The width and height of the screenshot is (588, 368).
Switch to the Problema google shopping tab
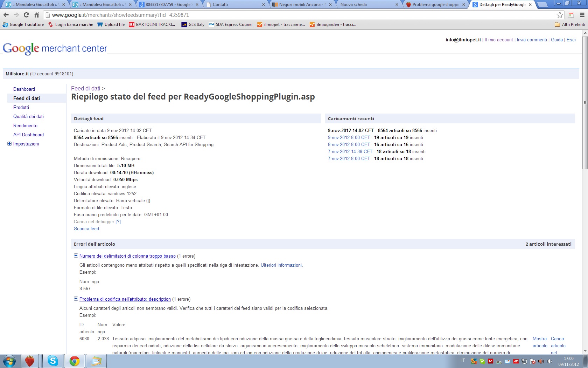(x=436, y=5)
